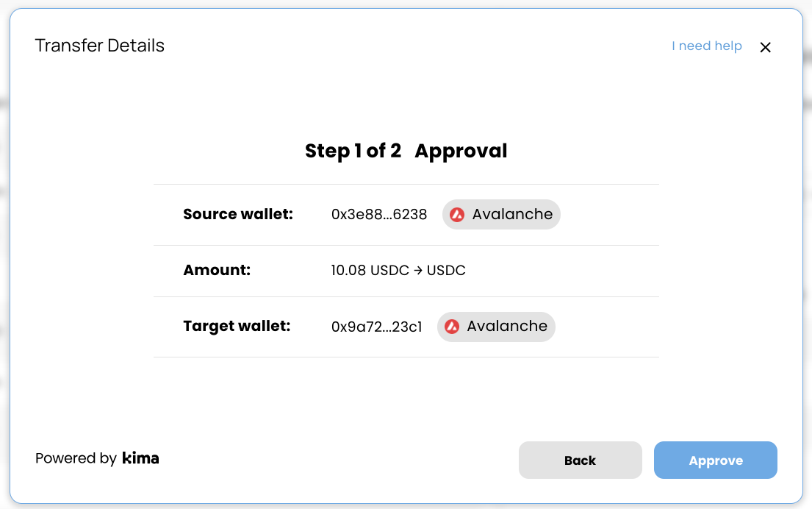
Task: Click the Approval heading word
Action: pos(461,152)
